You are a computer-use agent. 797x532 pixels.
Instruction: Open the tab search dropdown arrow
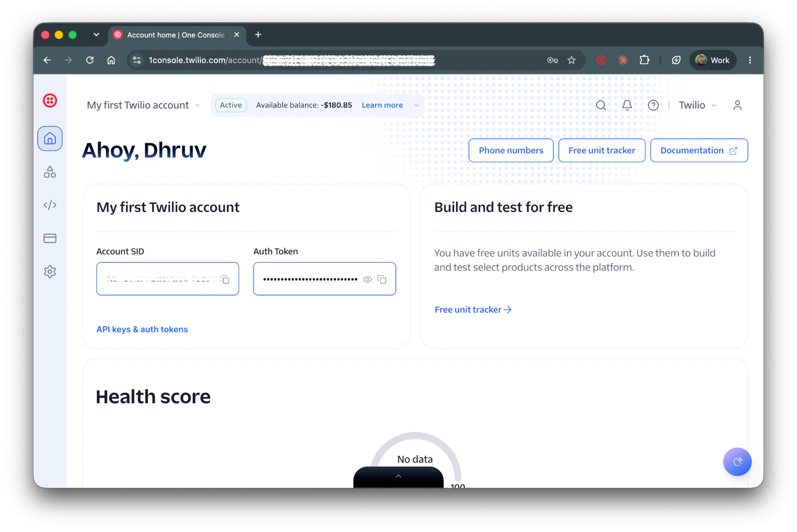click(x=96, y=34)
